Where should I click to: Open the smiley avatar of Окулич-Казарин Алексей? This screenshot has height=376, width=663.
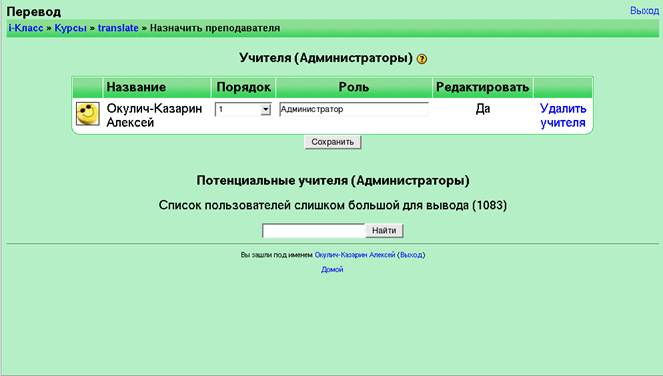pyautogui.click(x=88, y=114)
